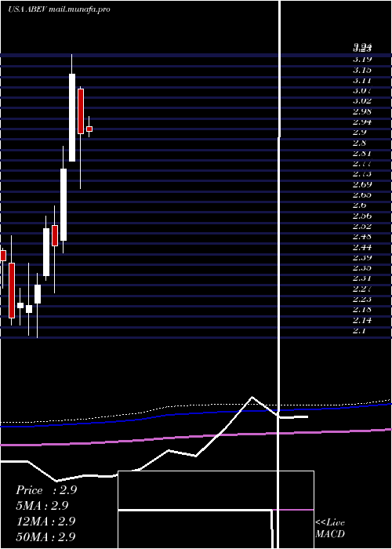This screenshot has height=549, width=392.
Task: Click the 2.35 price axis label
Action: [x=362, y=268]
